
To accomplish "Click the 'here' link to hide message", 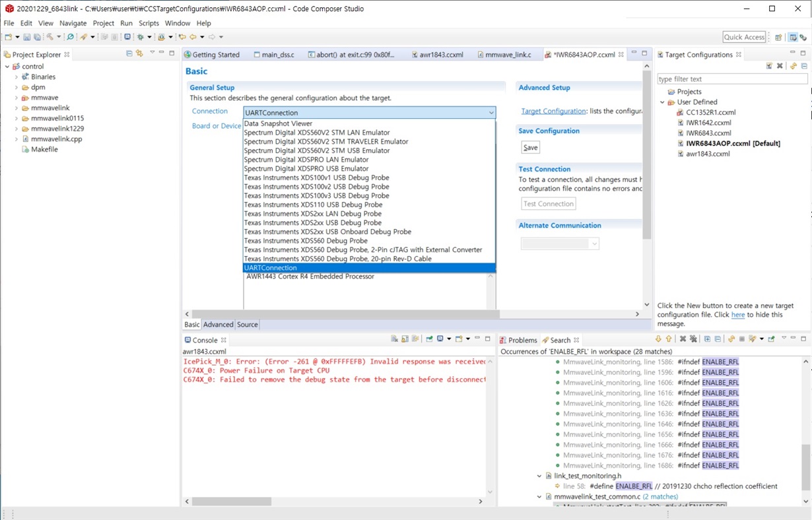I will pos(738,315).
